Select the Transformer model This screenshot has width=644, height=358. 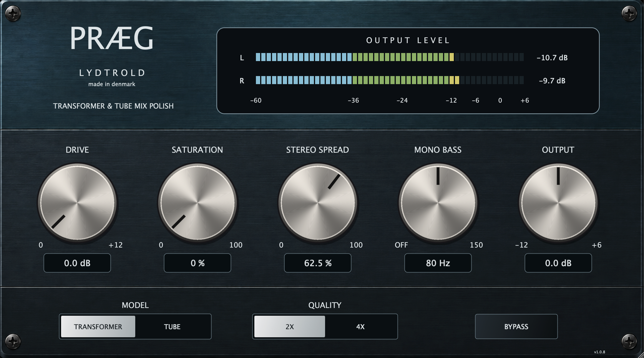click(x=98, y=327)
